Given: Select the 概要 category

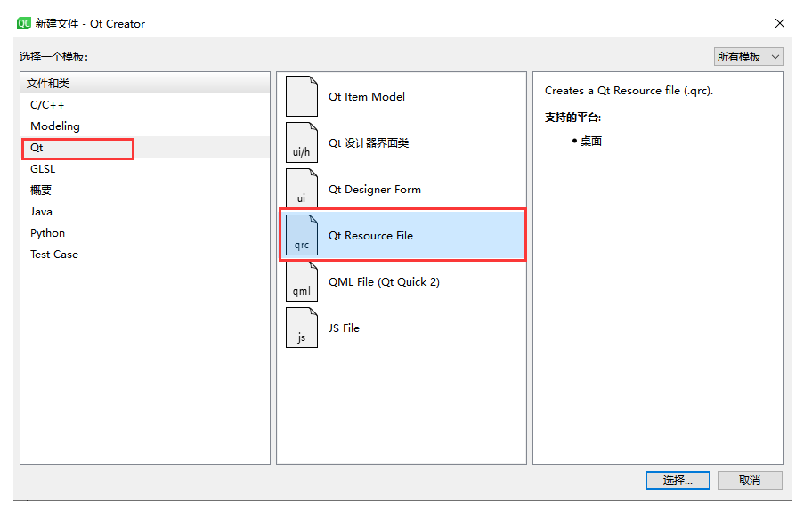Looking at the screenshot, I should [x=145, y=190].
